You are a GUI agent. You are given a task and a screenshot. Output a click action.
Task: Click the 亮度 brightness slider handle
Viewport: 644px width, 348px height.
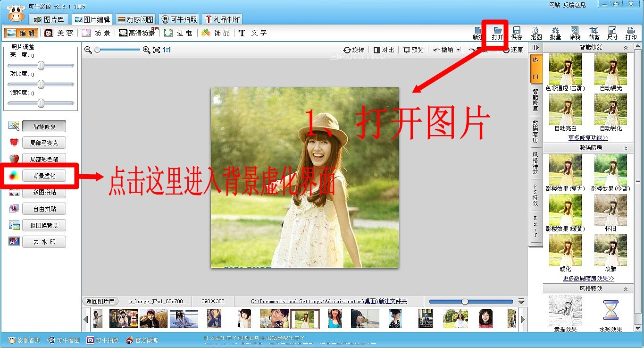tap(41, 65)
